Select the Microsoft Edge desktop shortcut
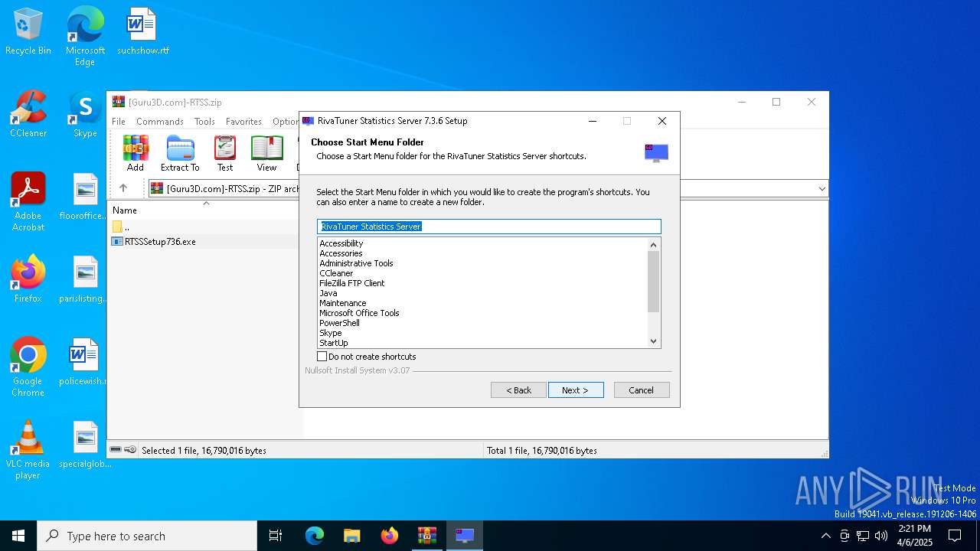This screenshot has width=980, height=551. (85, 36)
